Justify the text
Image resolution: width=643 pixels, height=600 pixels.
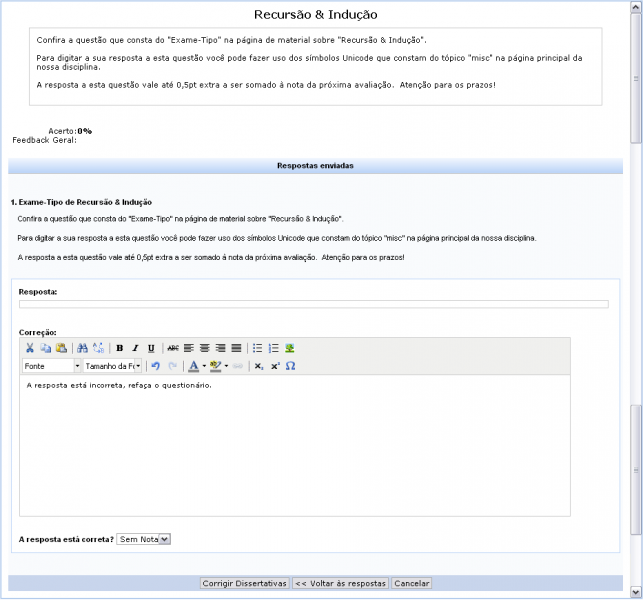pos(236,348)
